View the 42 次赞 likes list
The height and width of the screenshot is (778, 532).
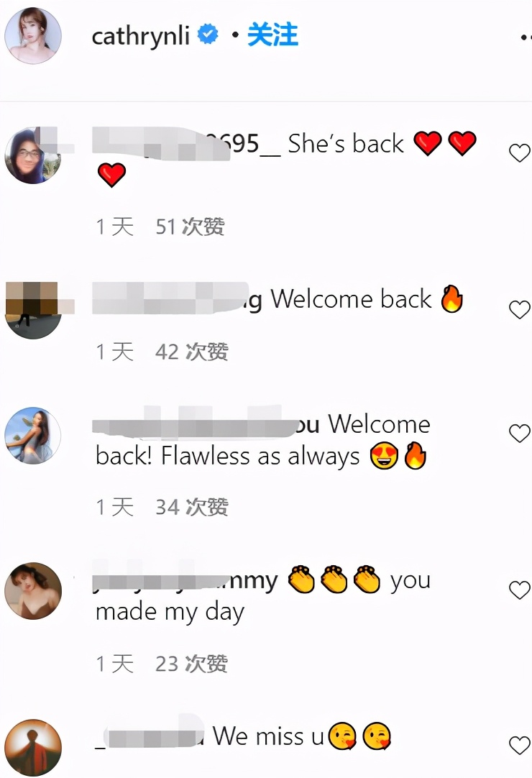coord(191,352)
